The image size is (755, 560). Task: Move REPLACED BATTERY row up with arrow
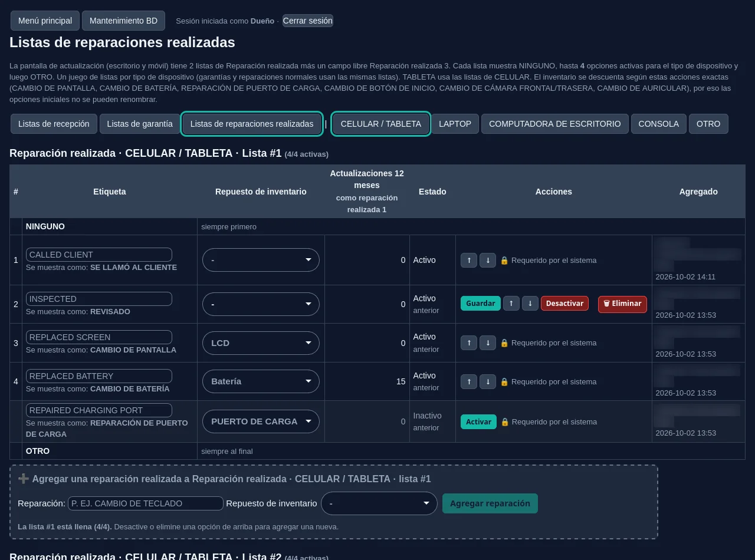click(x=469, y=381)
